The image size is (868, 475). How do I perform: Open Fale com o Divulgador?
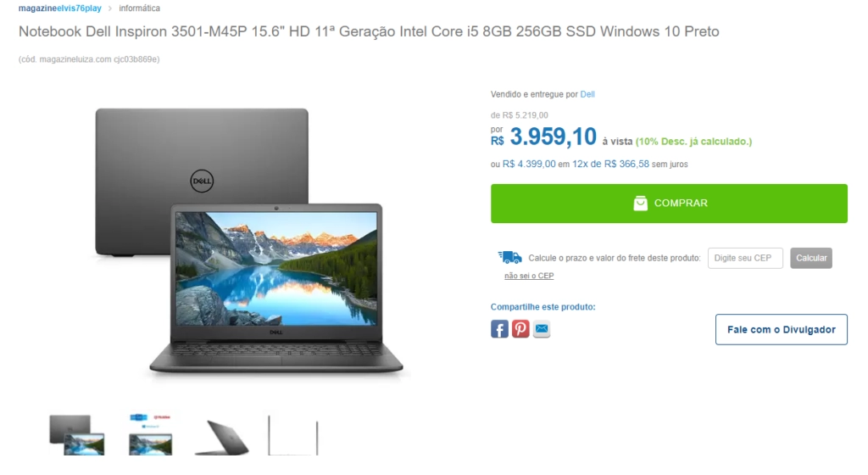click(781, 329)
